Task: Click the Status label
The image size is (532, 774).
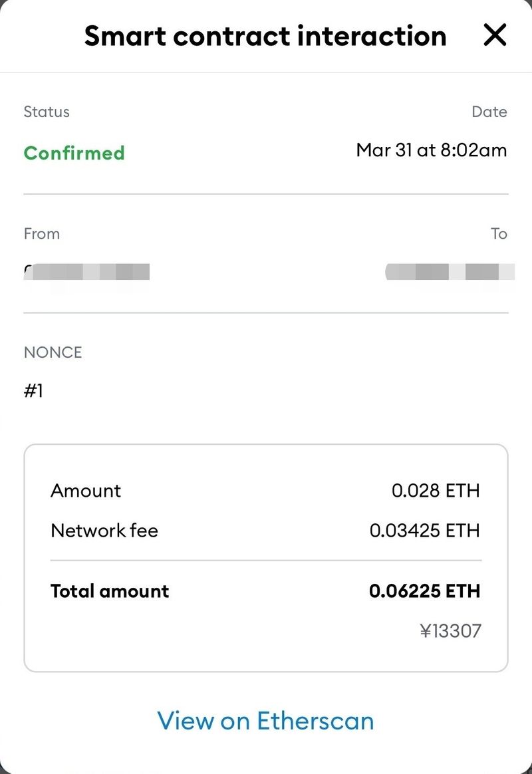Action: click(47, 112)
